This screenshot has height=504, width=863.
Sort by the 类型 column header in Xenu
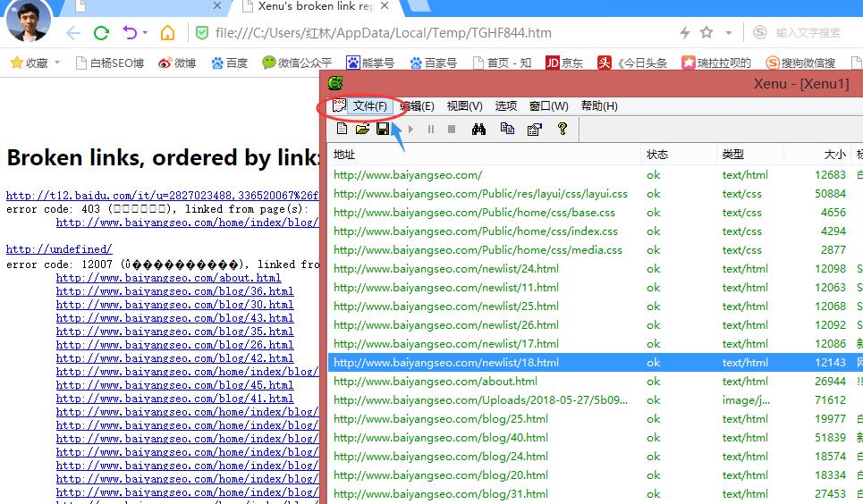[750, 155]
